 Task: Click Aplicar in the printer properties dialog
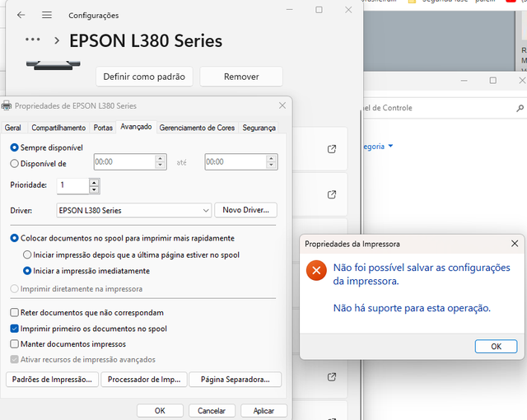tap(263, 411)
